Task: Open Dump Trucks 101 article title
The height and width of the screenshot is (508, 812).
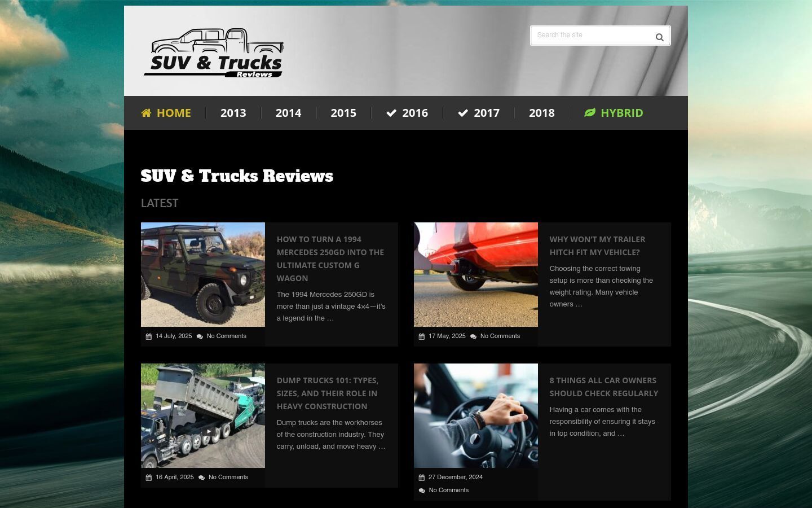Action: (x=328, y=393)
